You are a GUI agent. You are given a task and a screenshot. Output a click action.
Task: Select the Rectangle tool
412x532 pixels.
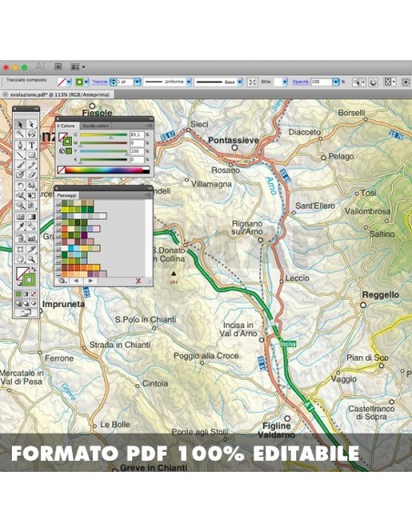point(32,156)
